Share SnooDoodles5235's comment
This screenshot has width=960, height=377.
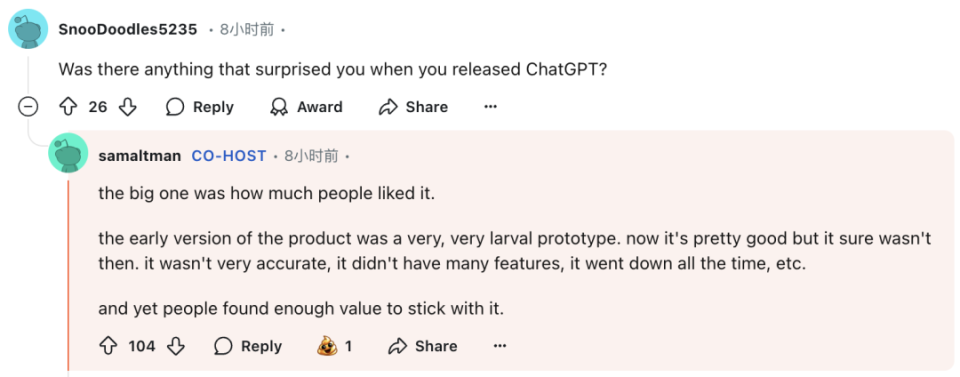pyautogui.click(x=413, y=107)
